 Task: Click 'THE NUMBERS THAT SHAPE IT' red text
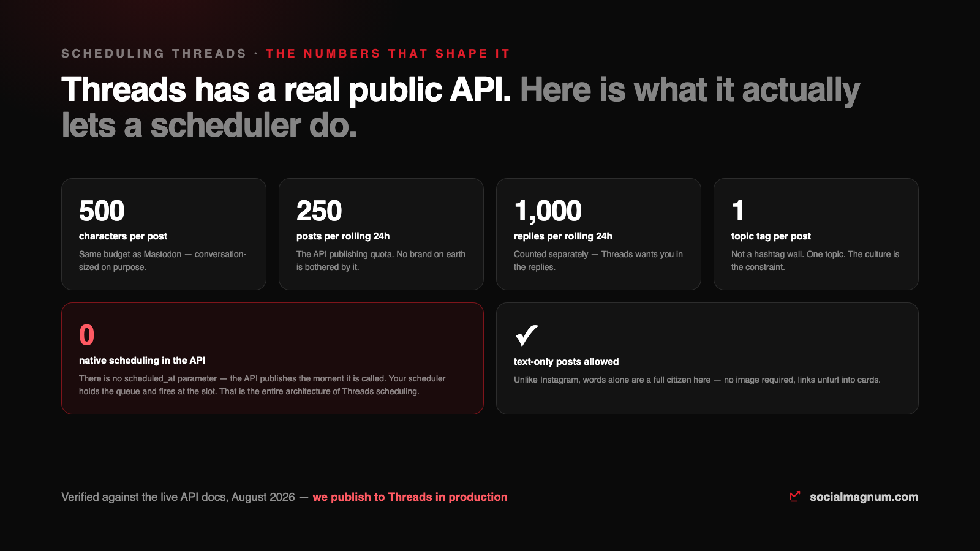[388, 54]
